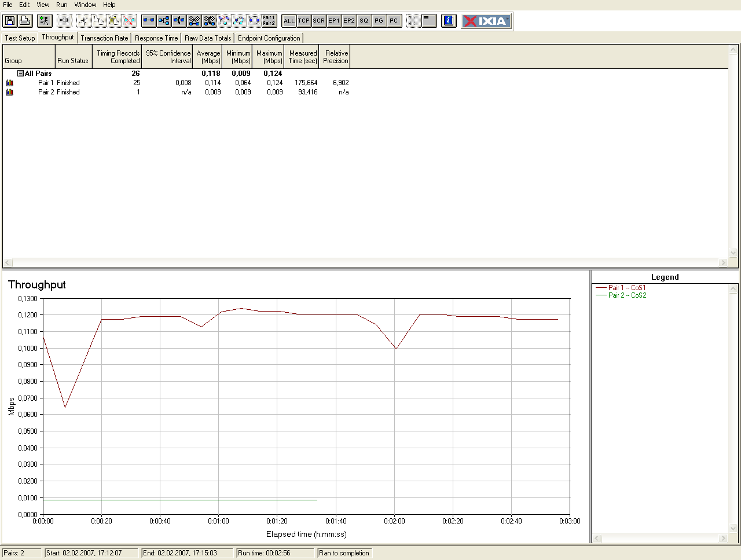The height and width of the screenshot is (560, 741).
Task: Click the Pair 1 Pair 2 toolbar icon
Action: (269, 21)
